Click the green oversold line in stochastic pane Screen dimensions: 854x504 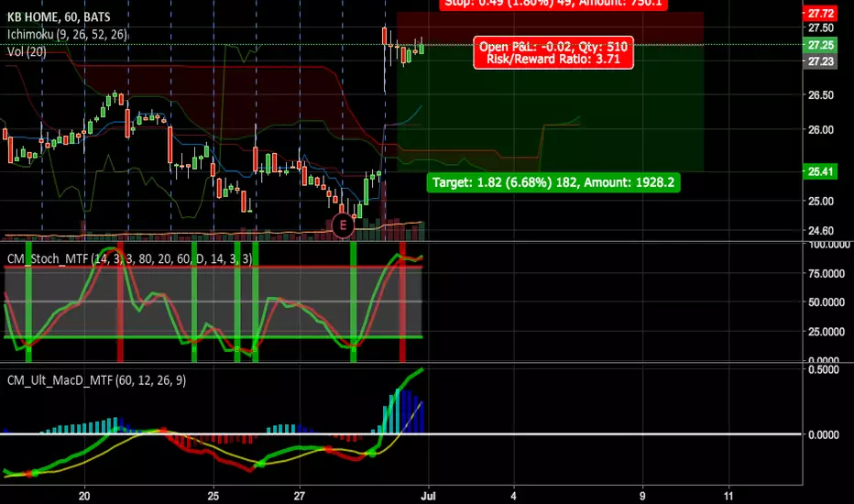(x=213, y=337)
